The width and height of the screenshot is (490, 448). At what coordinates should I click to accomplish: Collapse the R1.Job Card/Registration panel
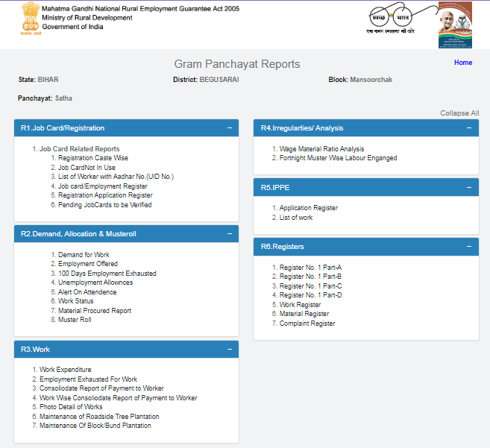tap(230, 128)
